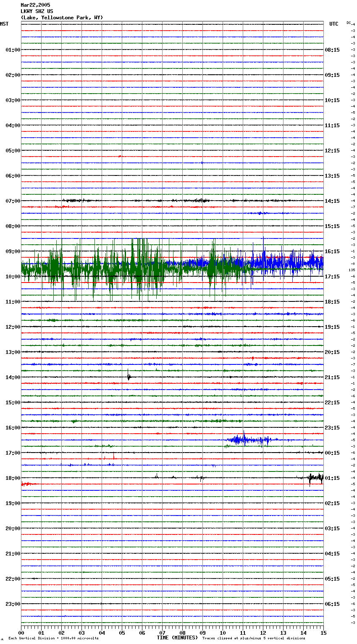The width and height of the screenshot is (357, 644).
Task: Select the 11:00 MST time label
Action: pos(13,302)
